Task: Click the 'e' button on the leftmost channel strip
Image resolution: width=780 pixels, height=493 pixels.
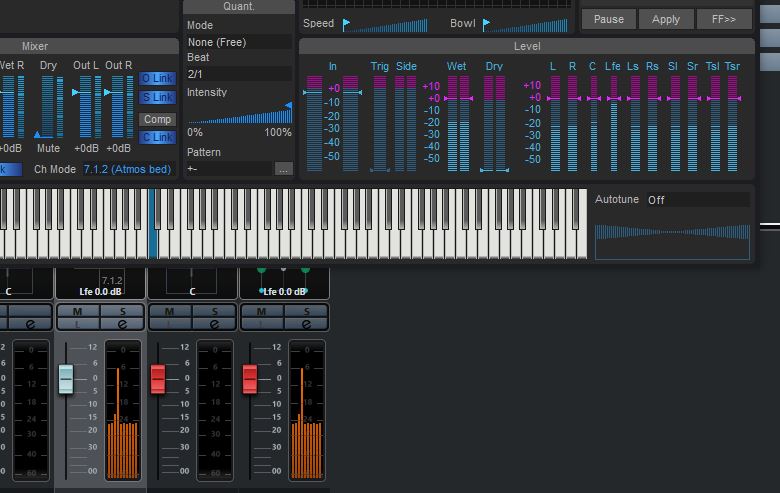Action: [x=30, y=324]
